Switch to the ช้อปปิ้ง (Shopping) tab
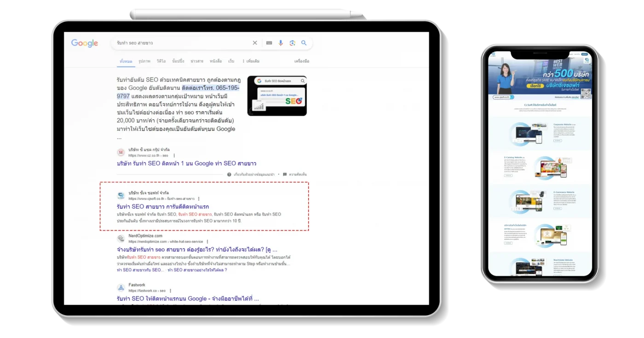This screenshot has height=338, width=644. coord(178,61)
